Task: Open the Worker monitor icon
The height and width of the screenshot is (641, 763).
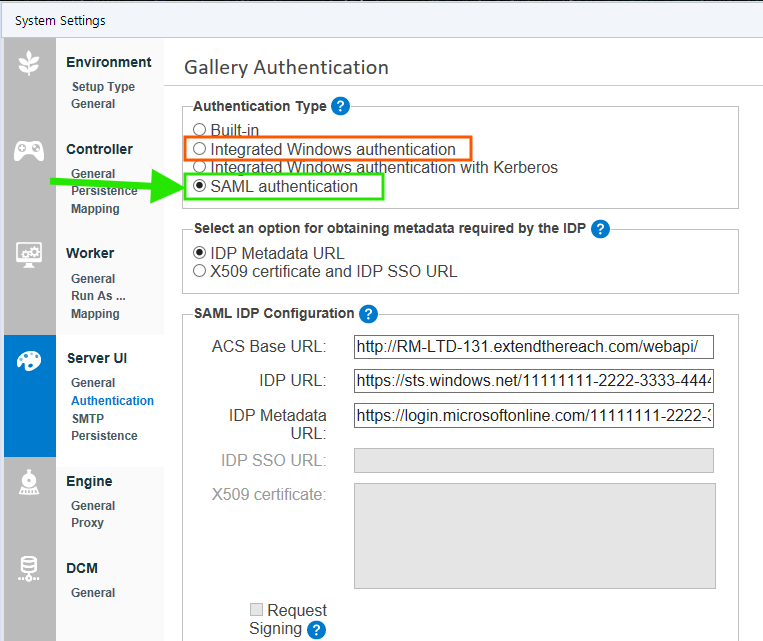Action: (x=29, y=255)
